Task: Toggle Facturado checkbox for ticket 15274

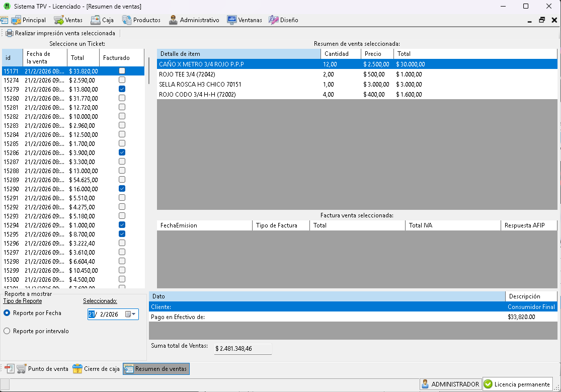Action: tap(122, 80)
